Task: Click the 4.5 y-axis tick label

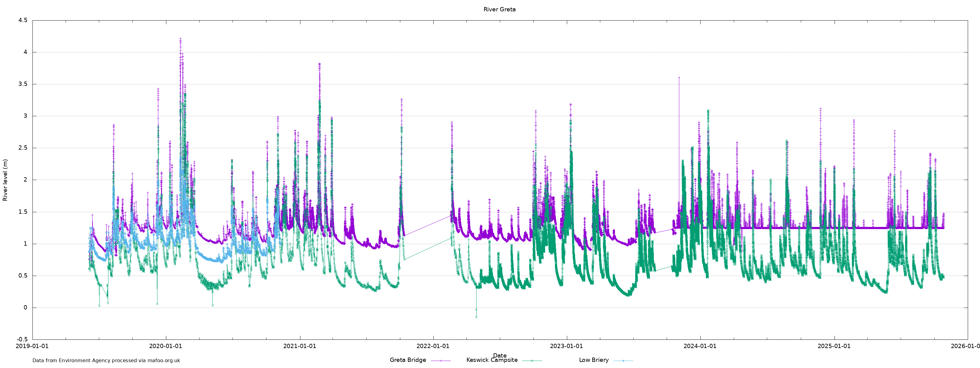Action: point(23,20)
